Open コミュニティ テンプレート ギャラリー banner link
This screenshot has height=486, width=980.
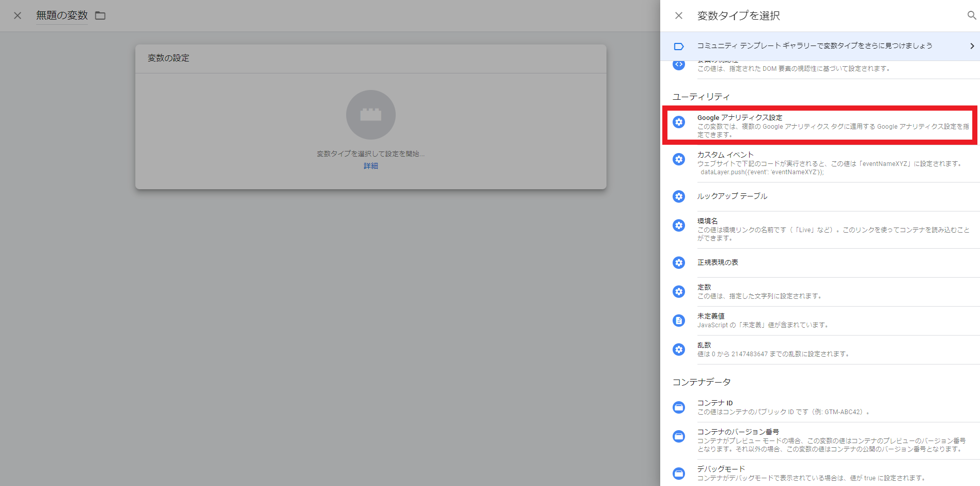pyautogui.click(x=820, y=46)
